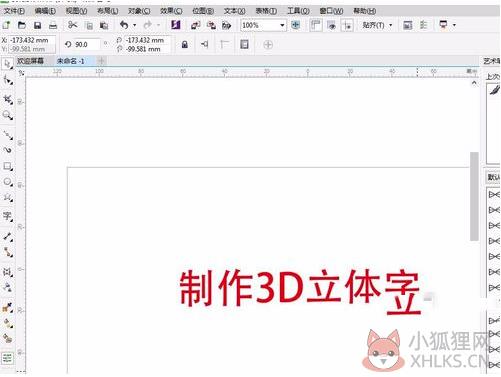Select the Drop Shadow effects tool
This screenshot has width=501, height=377.
pos(7,272)
